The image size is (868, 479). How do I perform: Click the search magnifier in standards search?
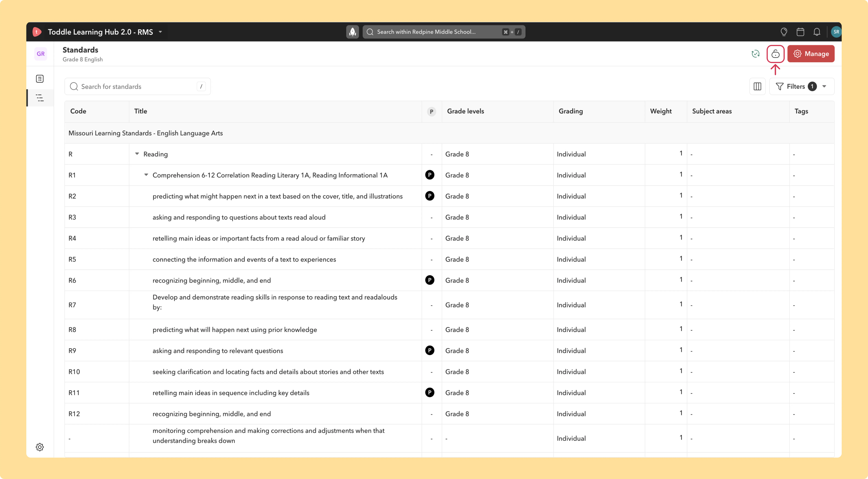74,86
